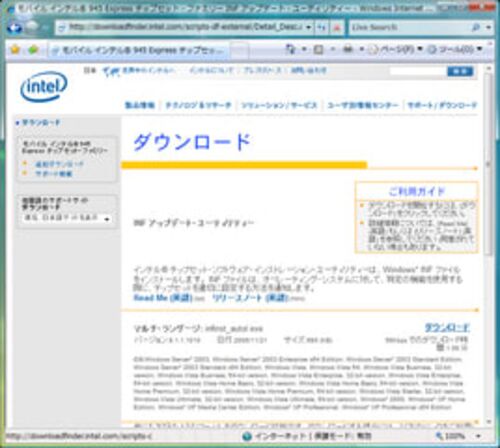
Task: Open the address bar history dropdown arrow
Action: (309, 28)
